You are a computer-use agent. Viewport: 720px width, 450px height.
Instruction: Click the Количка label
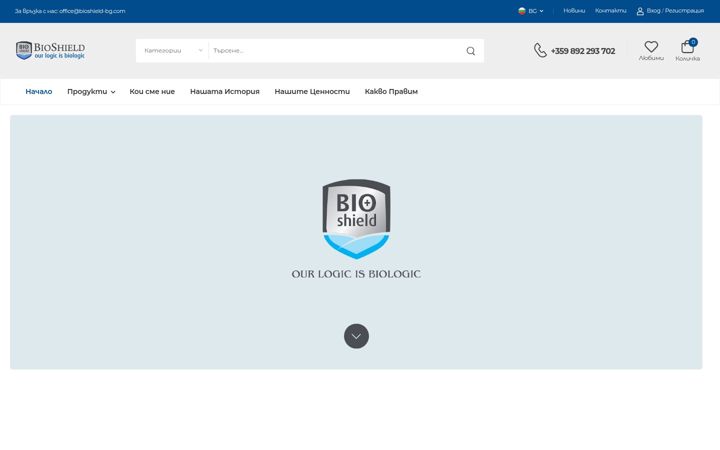click(687, 59)
